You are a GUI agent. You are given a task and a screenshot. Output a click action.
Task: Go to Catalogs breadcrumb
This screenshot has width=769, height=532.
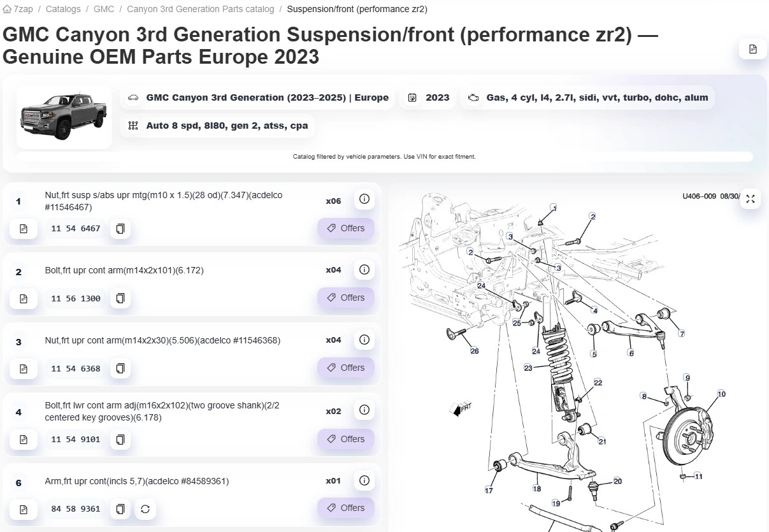click(63, 9)
